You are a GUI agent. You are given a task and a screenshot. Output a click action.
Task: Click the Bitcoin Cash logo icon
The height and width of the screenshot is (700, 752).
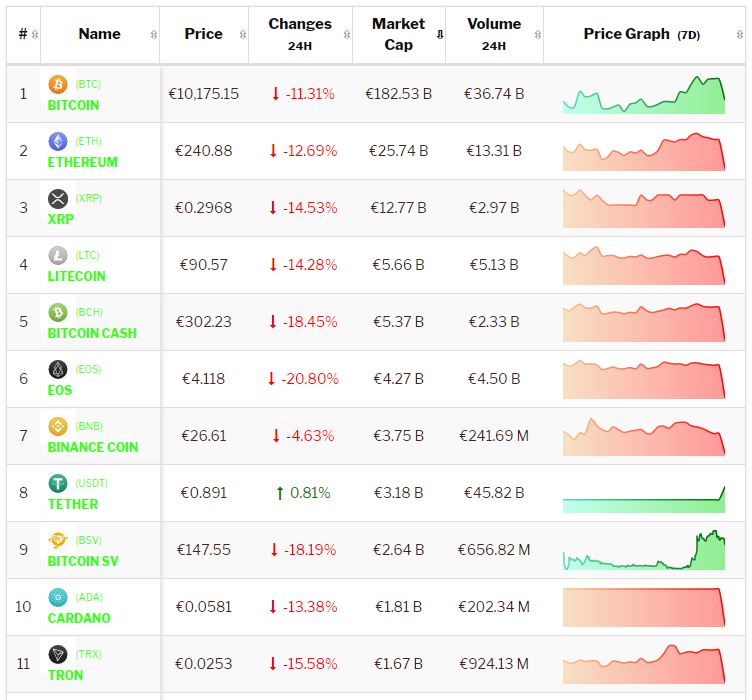[x=58, y=313]
